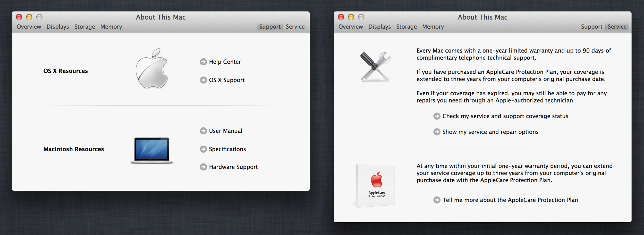
Task: Minimize the right About This Mac window
Action: coord(351,17)
